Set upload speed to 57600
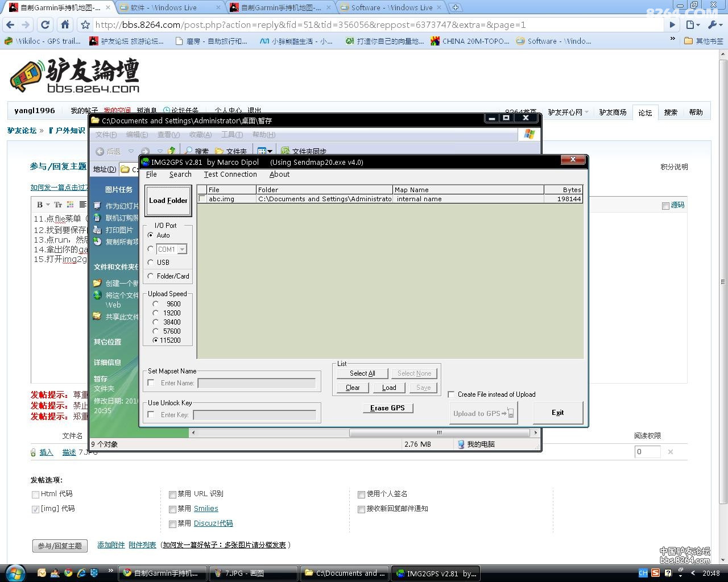Screen dimensions: 728x582 (155, 331)
